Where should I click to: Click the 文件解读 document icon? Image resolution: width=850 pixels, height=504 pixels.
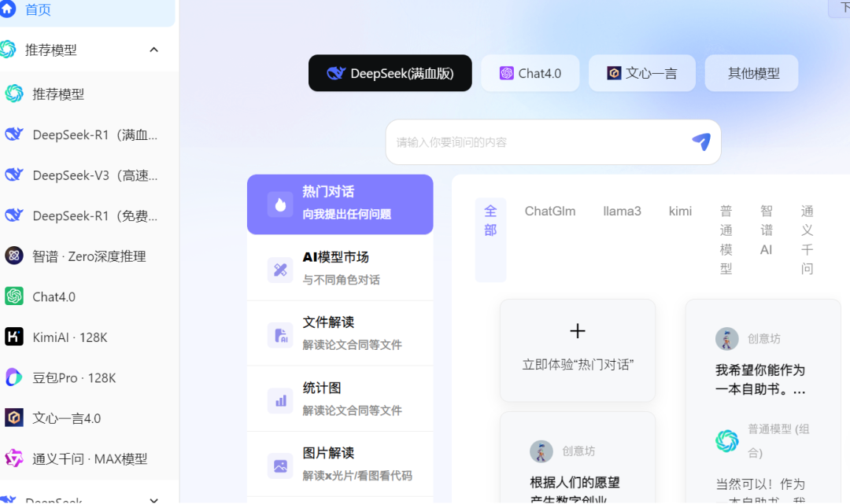(280, 335)
